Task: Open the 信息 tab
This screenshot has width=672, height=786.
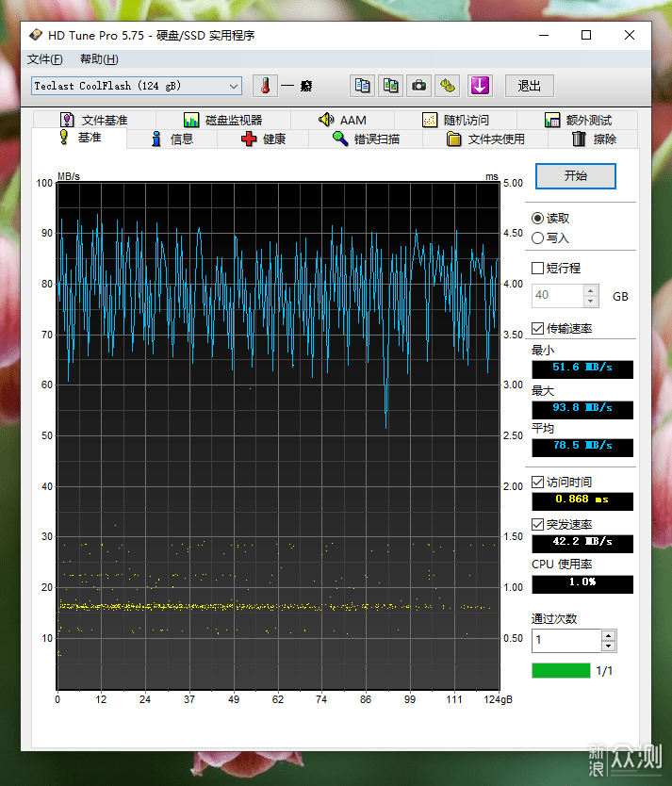Action: point(172,139)
